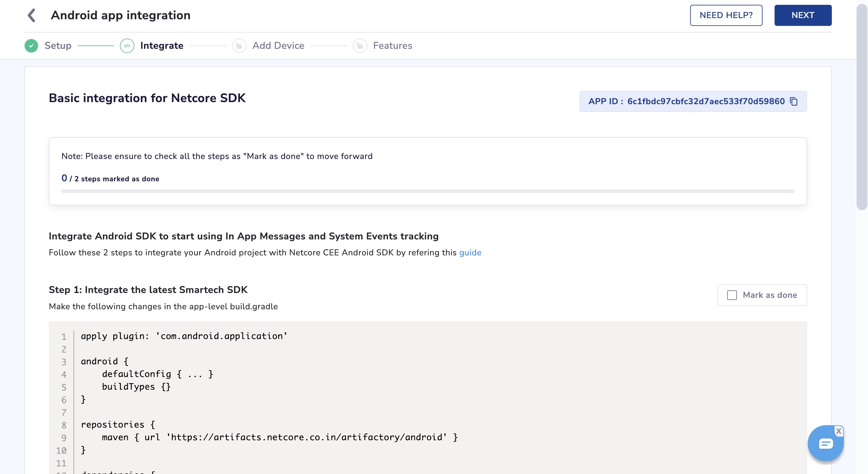This screenshot has width=868, height=474.
Task: Check Mark as done for Step 1
Action: 732,295
